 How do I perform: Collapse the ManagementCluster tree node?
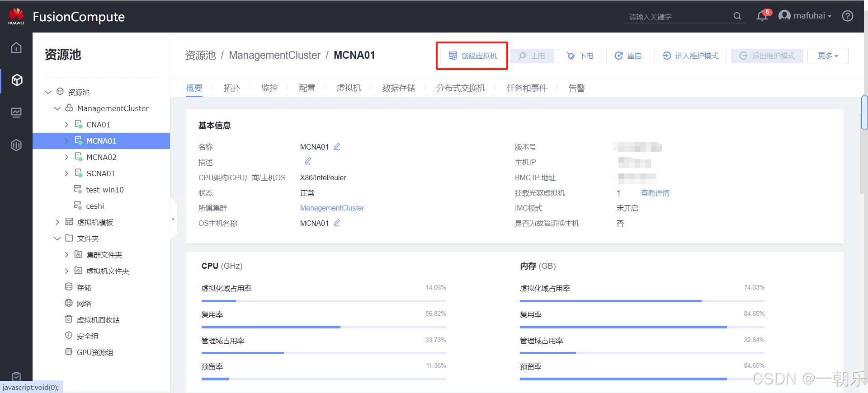pos(57,108)
